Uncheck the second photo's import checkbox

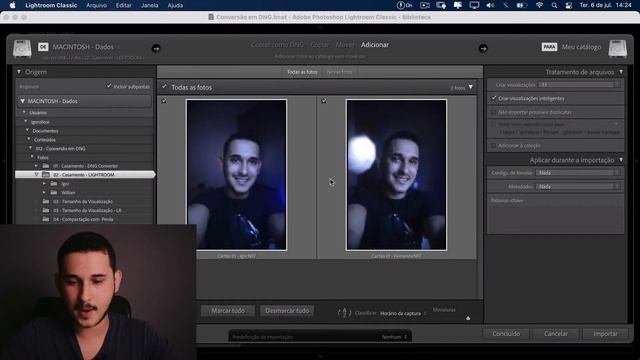point(324,100)
